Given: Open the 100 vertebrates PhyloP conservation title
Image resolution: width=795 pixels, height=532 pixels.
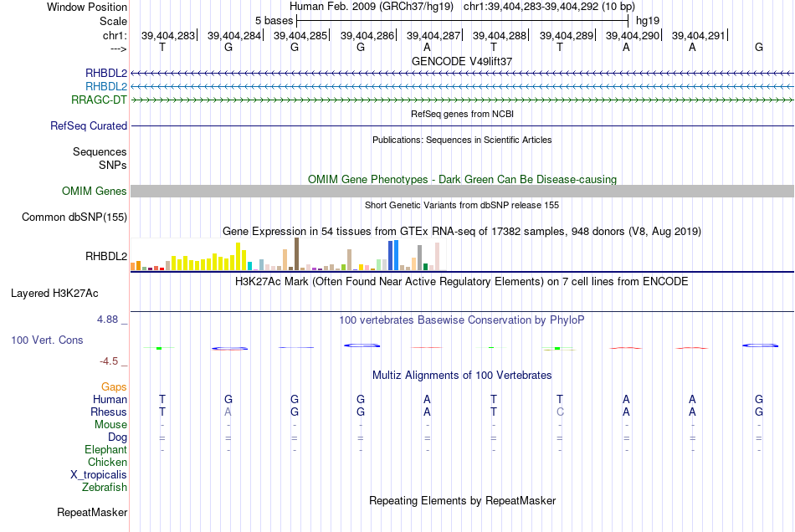Looking at the screenshot, I should (462, 320).
